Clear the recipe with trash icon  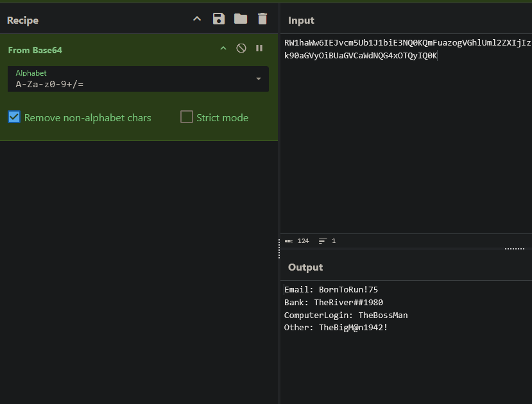coord(262,19)
